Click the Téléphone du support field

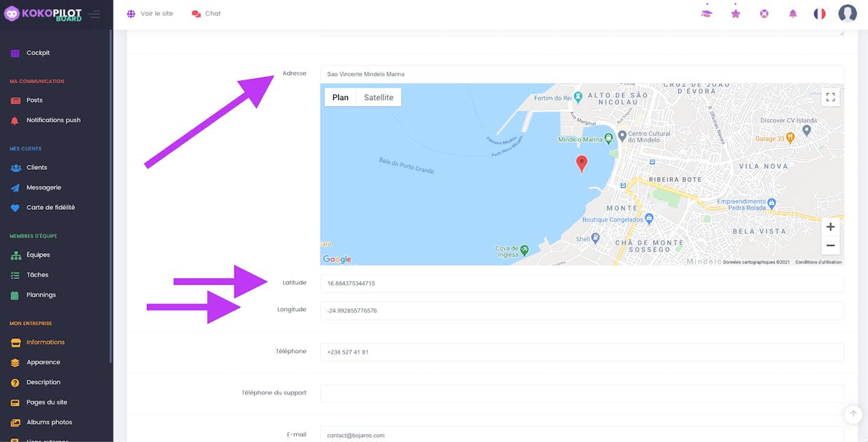coord(582,393)
